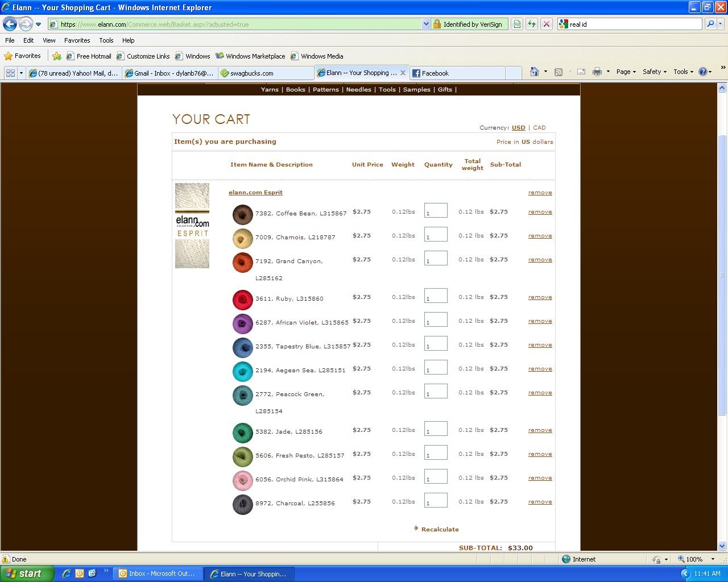Click the RSS feeds icon

559,72
